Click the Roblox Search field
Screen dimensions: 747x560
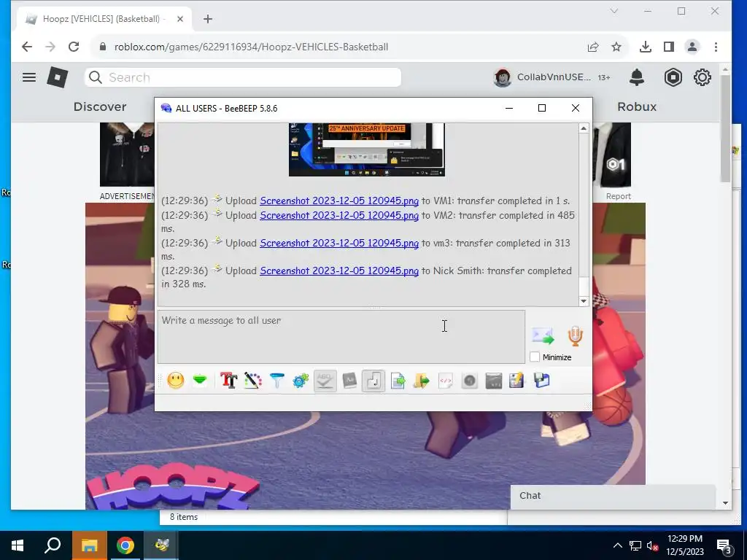(243, 77)
